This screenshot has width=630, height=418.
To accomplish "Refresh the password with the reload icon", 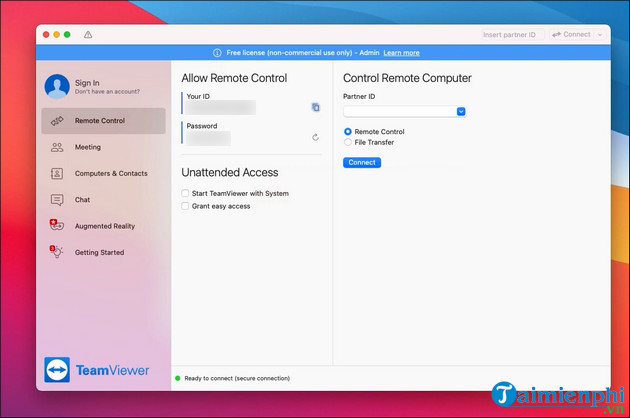I will (x=315, y=137).
